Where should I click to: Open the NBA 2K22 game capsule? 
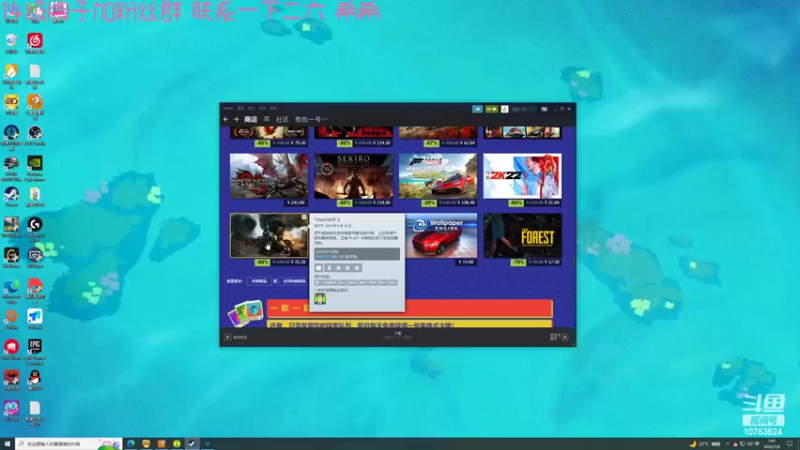pos(522,176)
